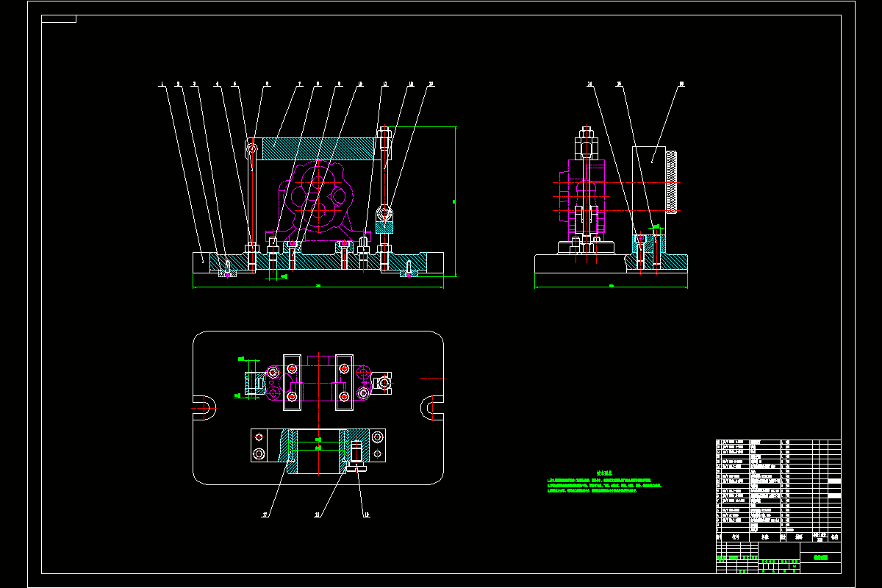Click the 名称 column header in parts list
Screen dimensions: 882x588
[x=765, y=537]
